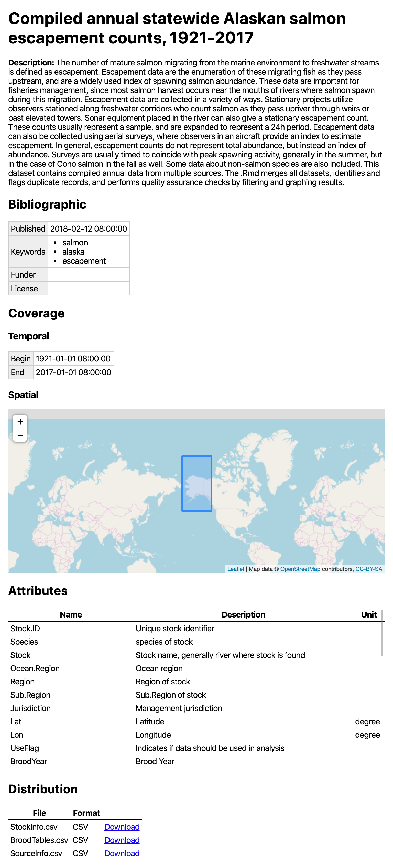Zoom out on the map
Image resolution: width=393 pixels, height=868 pixels.
click(20, 435)
